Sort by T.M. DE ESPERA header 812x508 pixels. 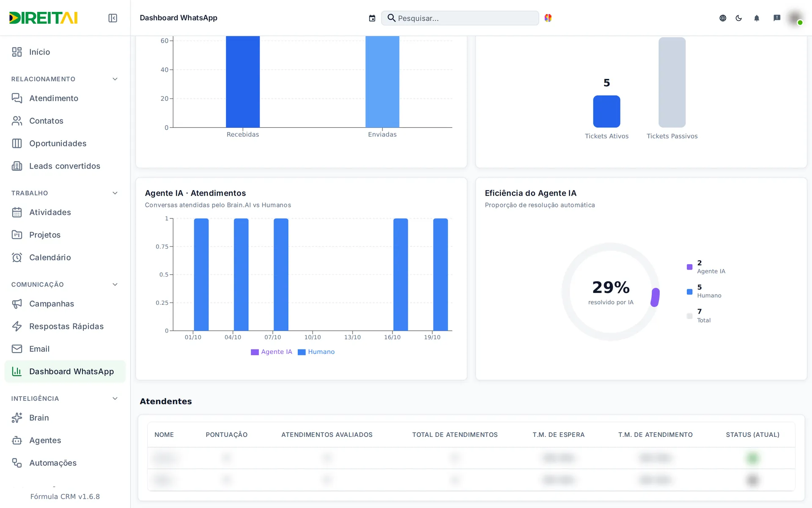(559, 435)
